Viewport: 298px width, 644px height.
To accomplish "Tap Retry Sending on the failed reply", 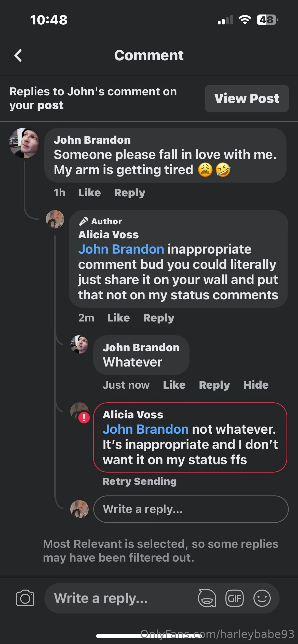I will coord(140,481).
